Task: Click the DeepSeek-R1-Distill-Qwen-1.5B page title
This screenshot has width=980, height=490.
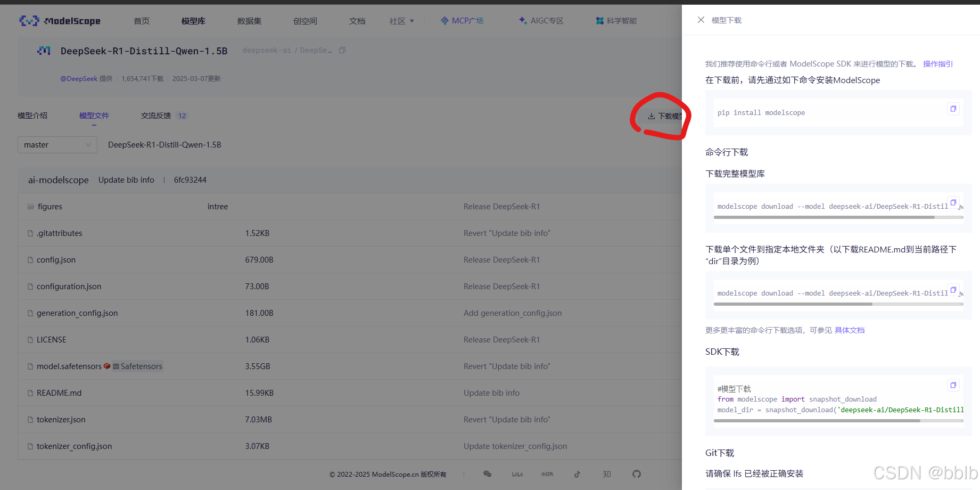Action: click(x=144, y=51)
